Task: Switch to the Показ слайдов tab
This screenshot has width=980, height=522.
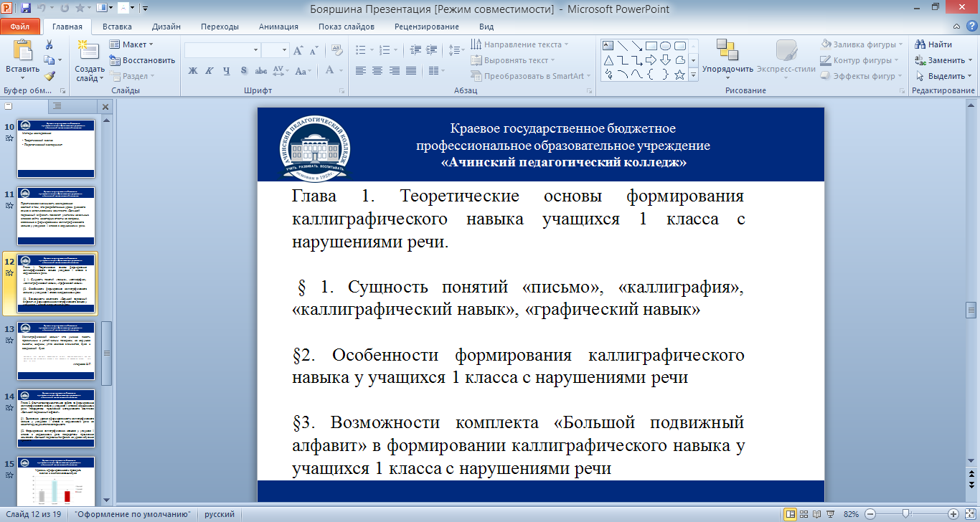Action: 347,27
